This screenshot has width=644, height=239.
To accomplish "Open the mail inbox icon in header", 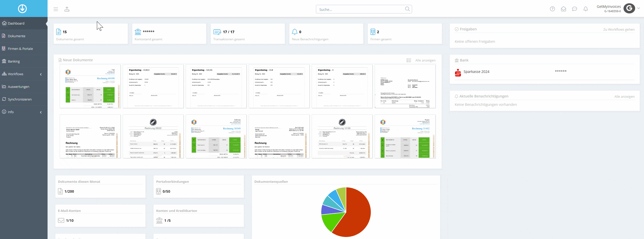I will coord(564,9).
